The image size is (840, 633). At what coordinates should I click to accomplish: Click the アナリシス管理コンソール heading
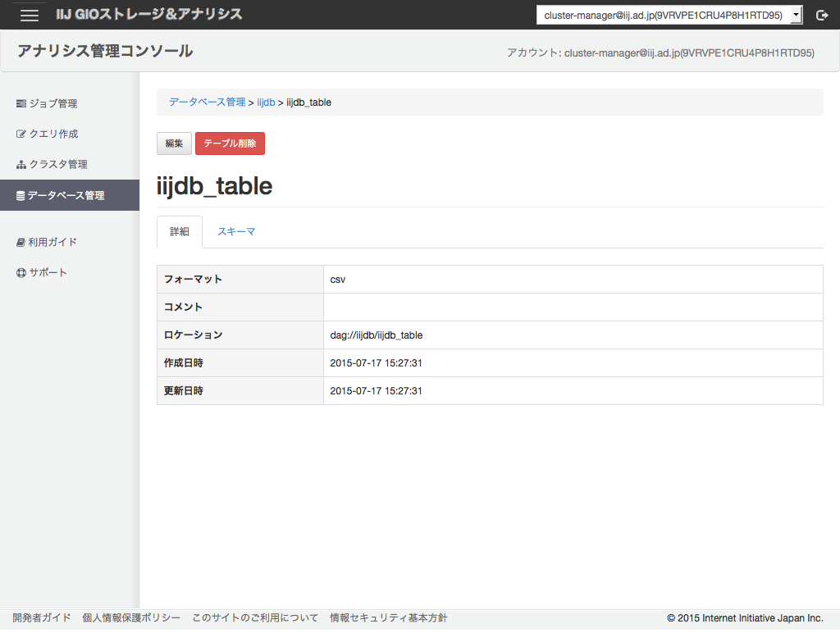click(x=105, y=51)
